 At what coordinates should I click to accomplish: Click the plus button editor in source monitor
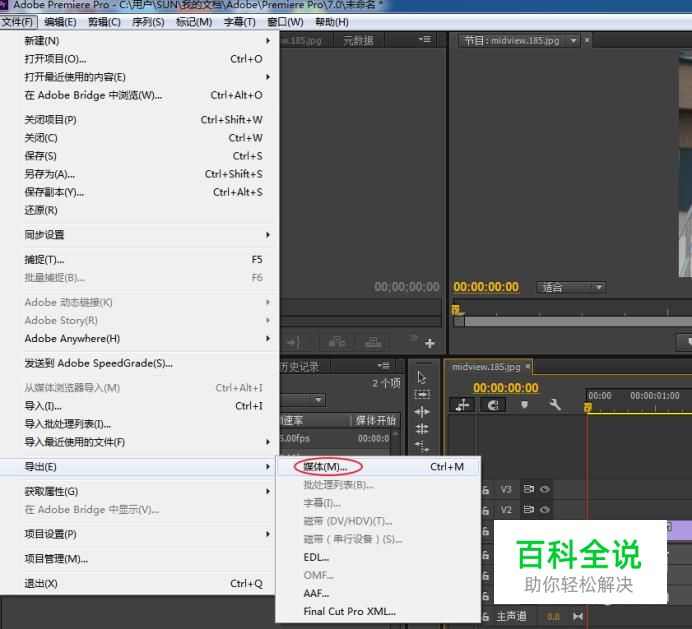coord(430,343)
